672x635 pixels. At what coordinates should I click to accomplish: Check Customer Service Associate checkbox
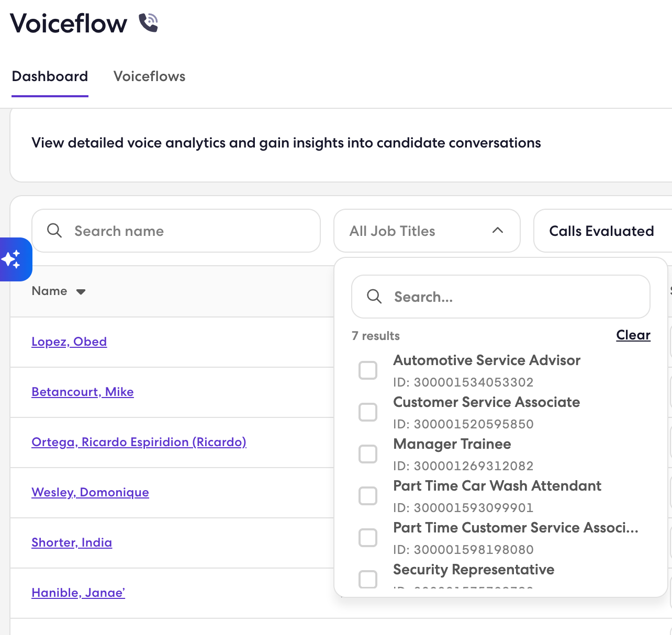(368, 412)
